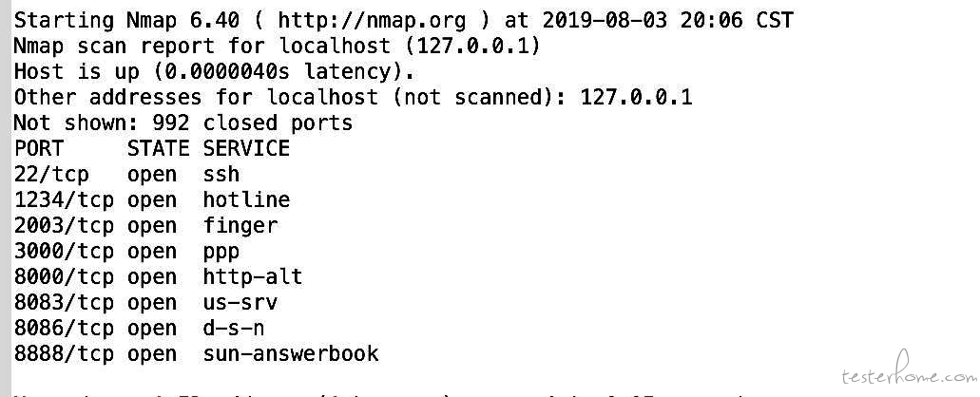
Task: Click the 2003/tcp port entry
Action: 64,225
